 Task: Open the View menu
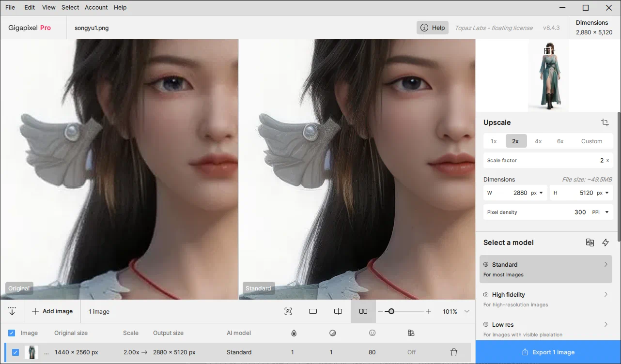tap(49, 7)
